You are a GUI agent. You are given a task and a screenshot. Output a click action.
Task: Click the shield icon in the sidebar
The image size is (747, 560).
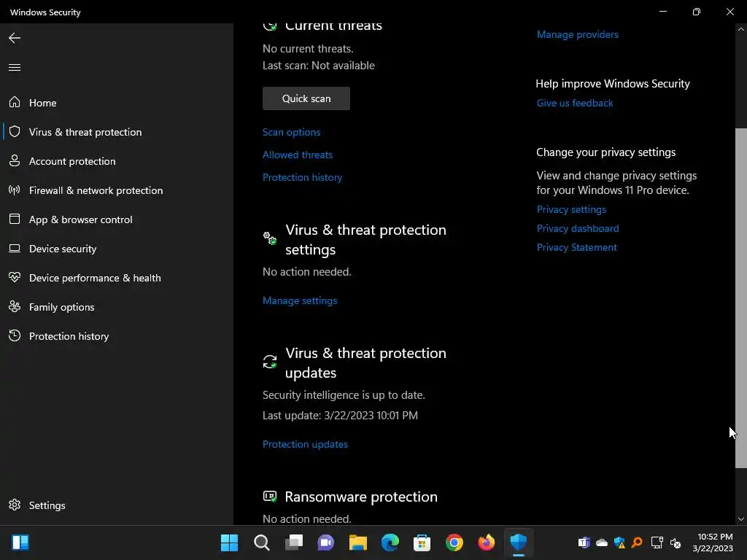(x=15, y=131)
